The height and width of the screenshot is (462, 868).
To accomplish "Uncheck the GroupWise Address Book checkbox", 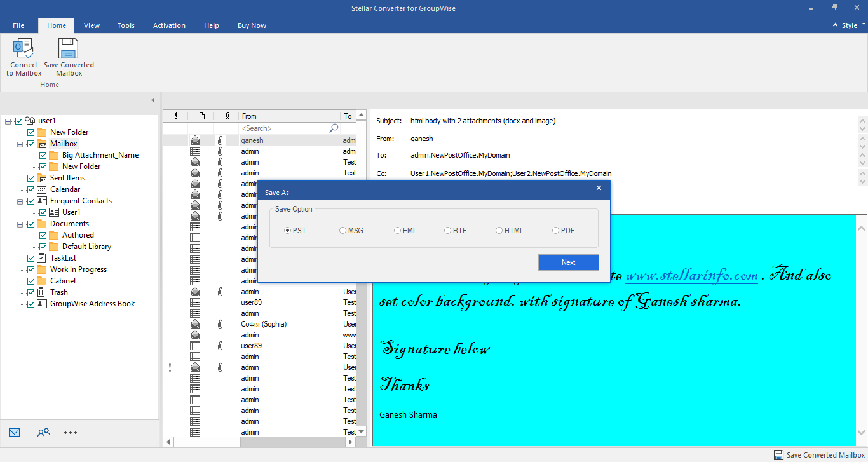I will (x=31, y=304).
